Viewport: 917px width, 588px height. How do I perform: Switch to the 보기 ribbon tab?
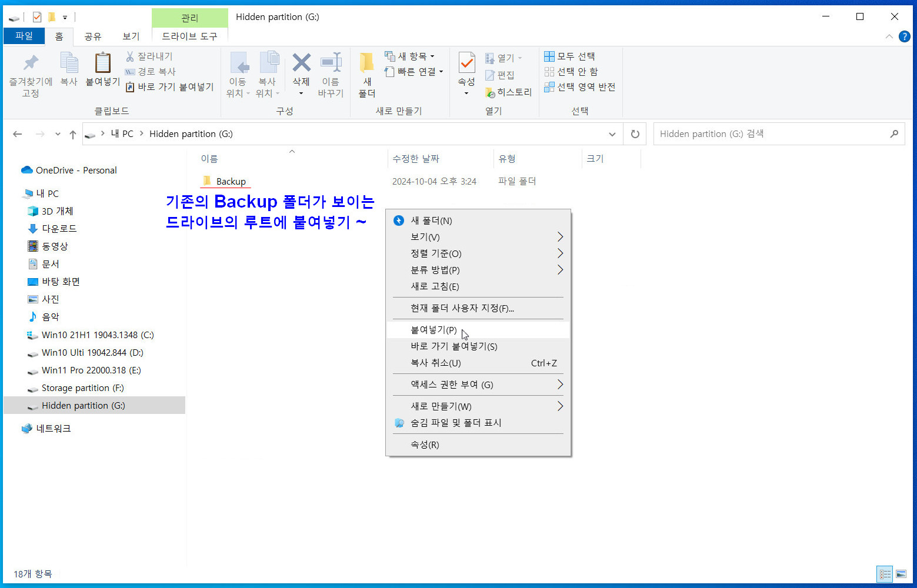[131, 36]
